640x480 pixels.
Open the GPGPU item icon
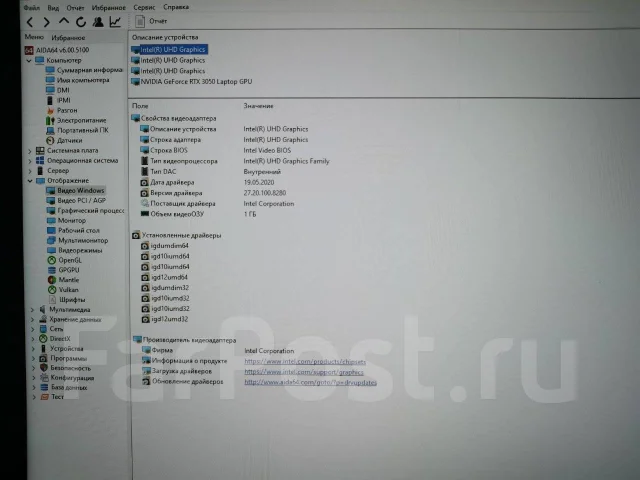[x=52, y=270]
